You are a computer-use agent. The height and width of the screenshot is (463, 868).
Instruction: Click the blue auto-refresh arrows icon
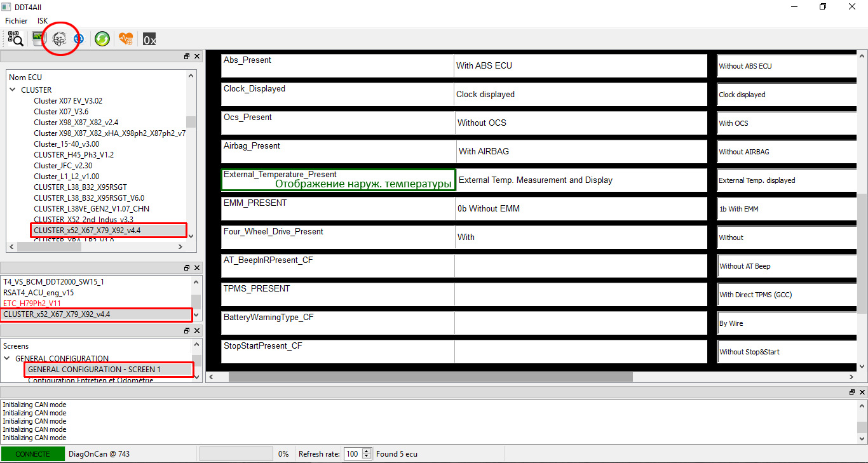pyautogui.click(x=79, y=39)
